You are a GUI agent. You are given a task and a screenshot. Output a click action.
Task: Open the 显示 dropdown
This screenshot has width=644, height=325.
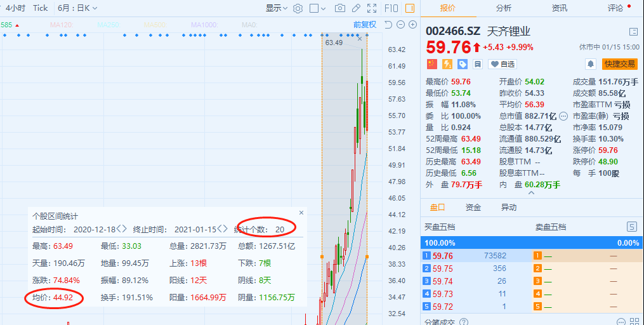[x=277, y=8]
